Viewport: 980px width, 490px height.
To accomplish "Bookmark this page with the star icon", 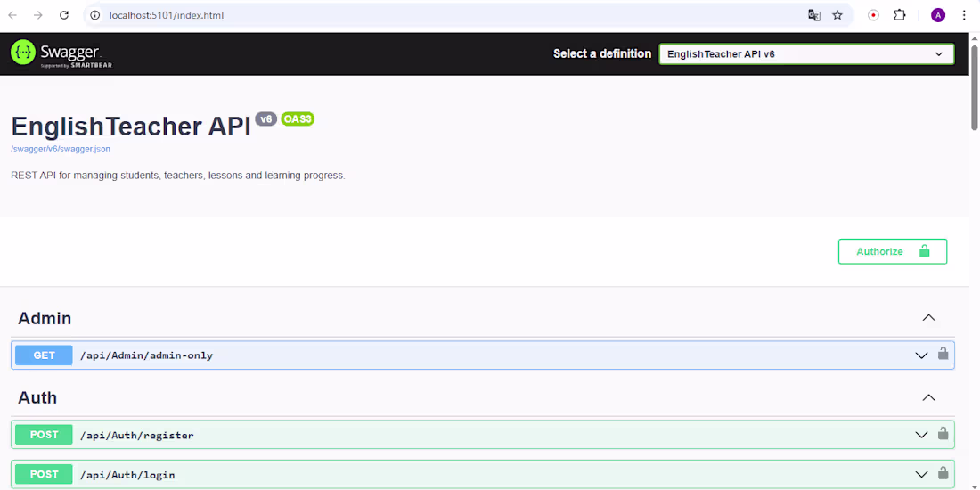I will click(x=837, y=16).
